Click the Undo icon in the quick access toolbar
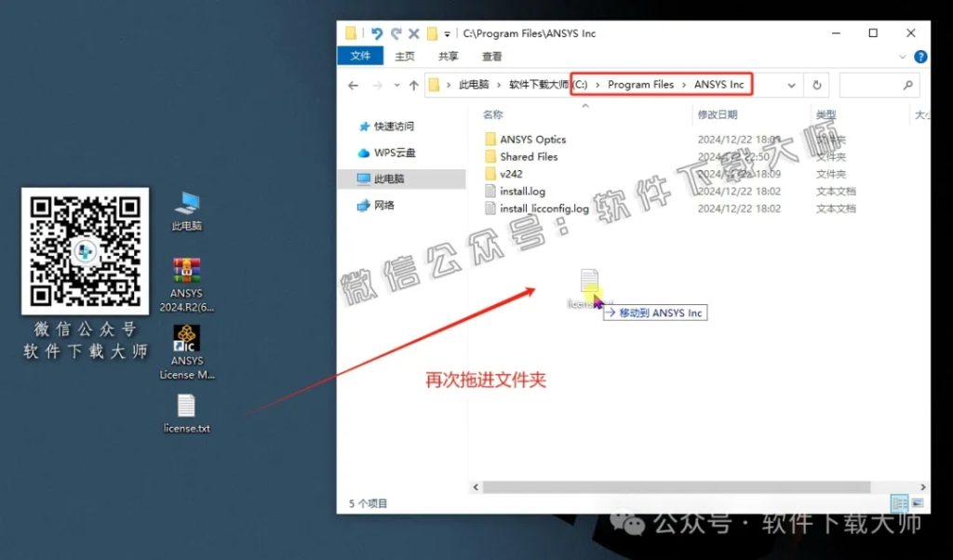The width and height of the screenshot is (953, 560). click(376, 33)
